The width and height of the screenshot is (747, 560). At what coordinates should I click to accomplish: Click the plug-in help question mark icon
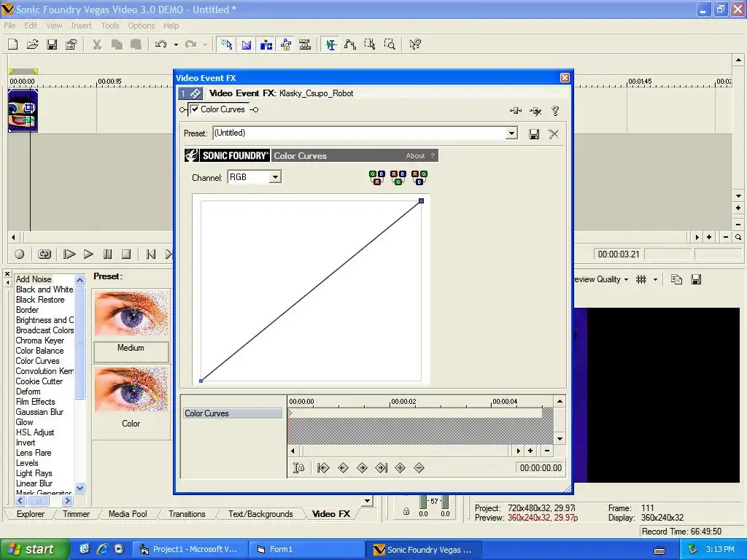[x=555, y=111]
